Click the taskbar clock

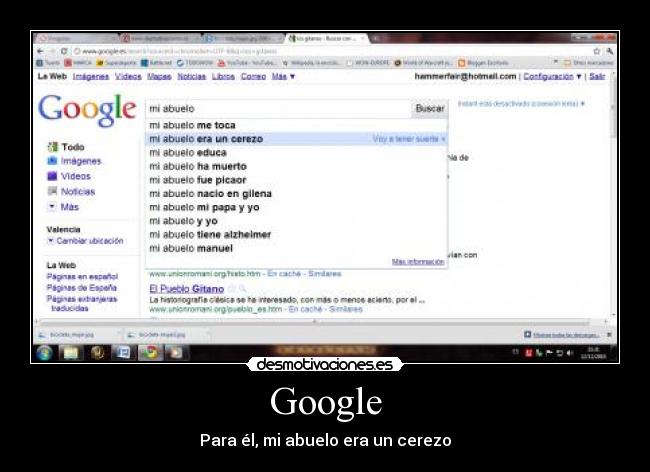(594, 353)
